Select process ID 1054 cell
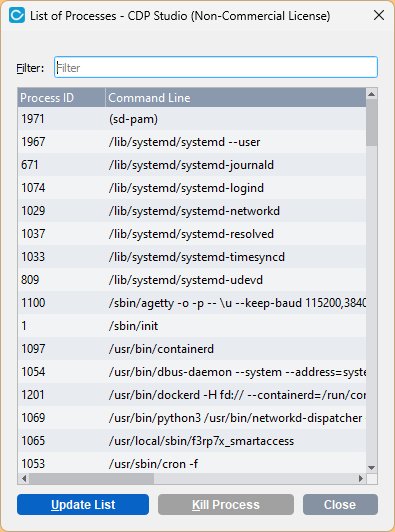Viewport: 395px width, 532px height. pyautogui.click(x=62, y=372)
